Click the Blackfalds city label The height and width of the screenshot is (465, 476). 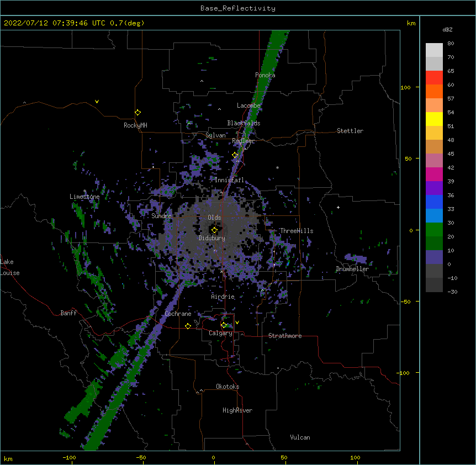click(244, 123)
